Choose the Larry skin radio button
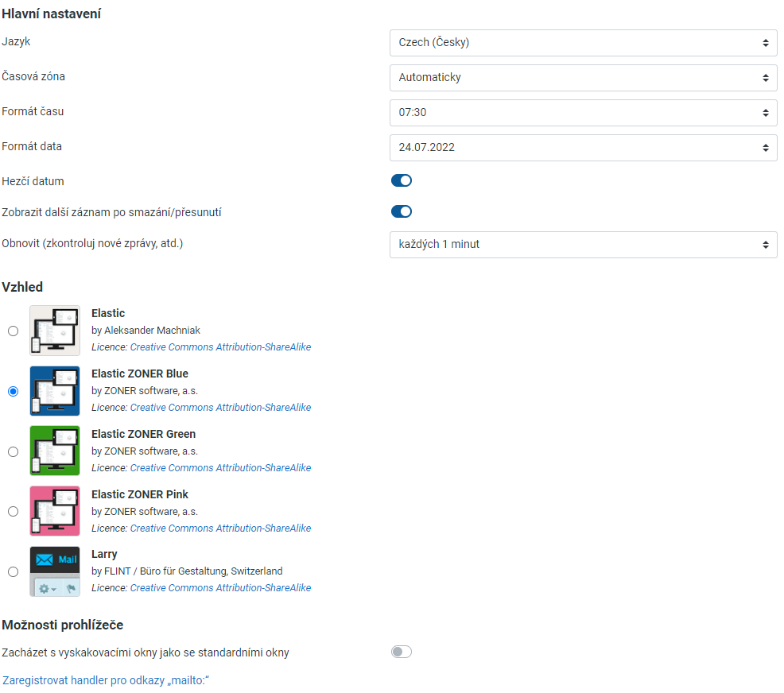Screen dimensions: 784x693 [13, 571]
